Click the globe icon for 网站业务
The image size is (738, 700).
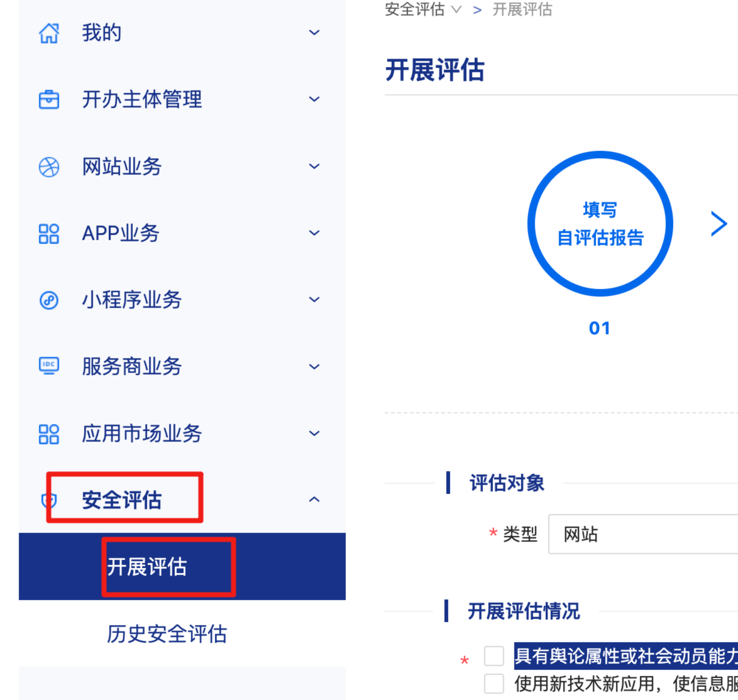tap(49, 167)
